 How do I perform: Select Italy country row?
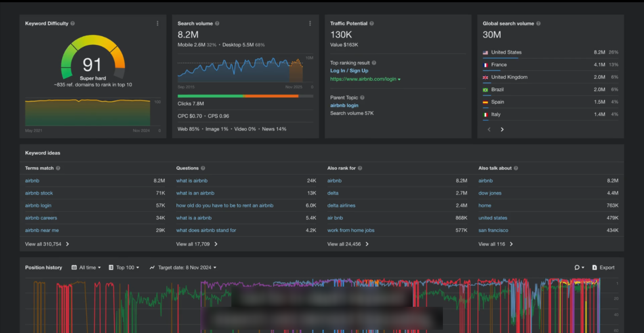(x=550, y=115)
